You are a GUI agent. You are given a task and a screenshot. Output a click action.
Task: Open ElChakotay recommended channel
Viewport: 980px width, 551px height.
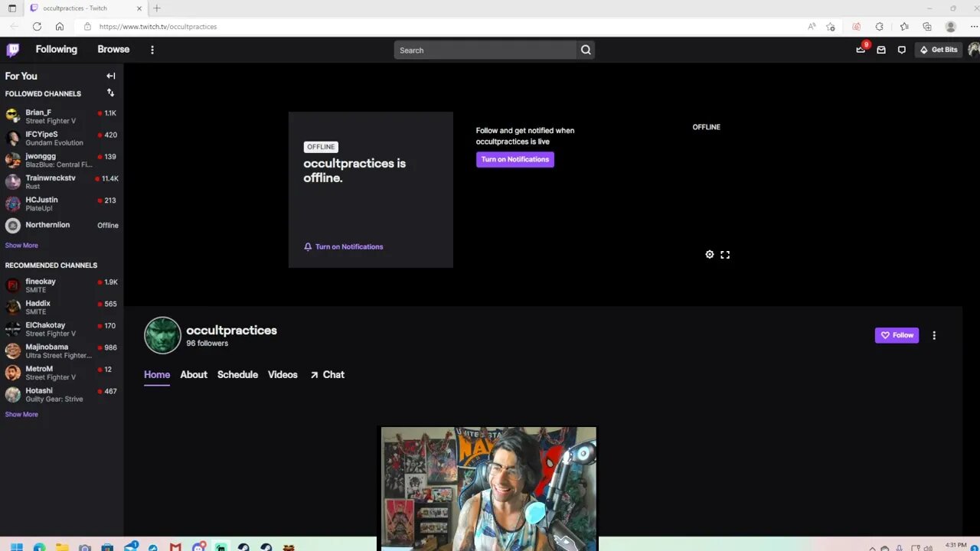[x=61, y=329]
